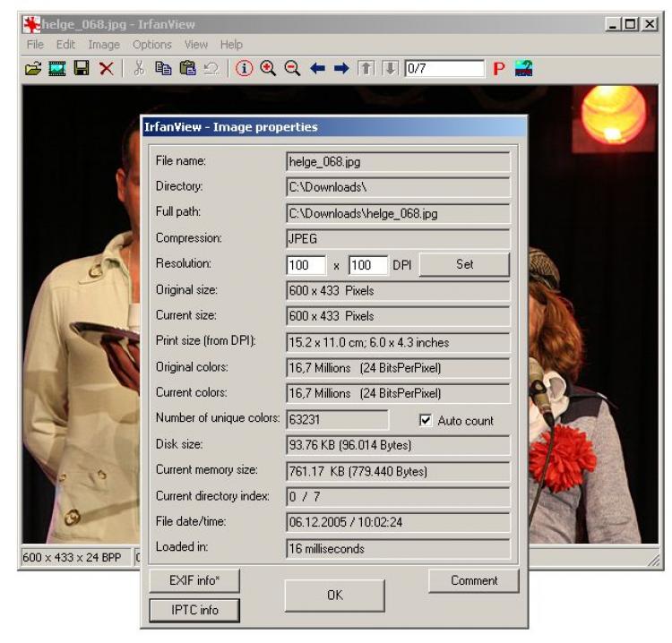
Task: Click the 0/7 image index field
Action: 443,68
